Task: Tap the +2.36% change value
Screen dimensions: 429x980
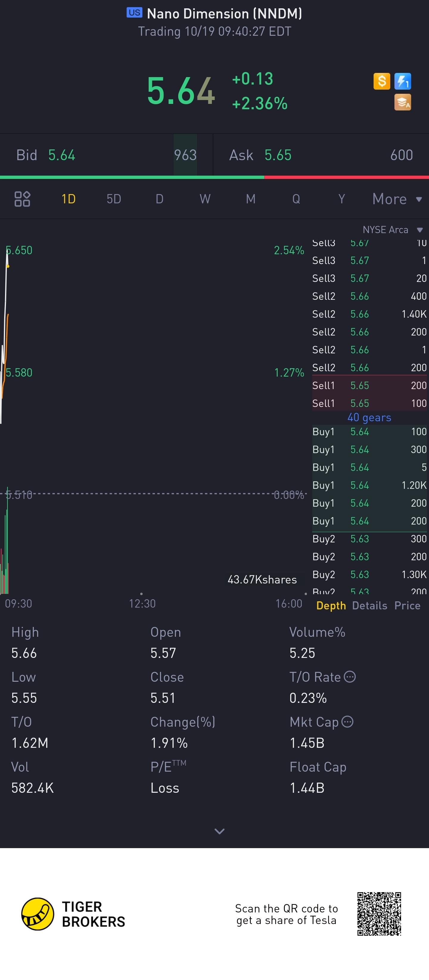Action: (x=259, y=103)
